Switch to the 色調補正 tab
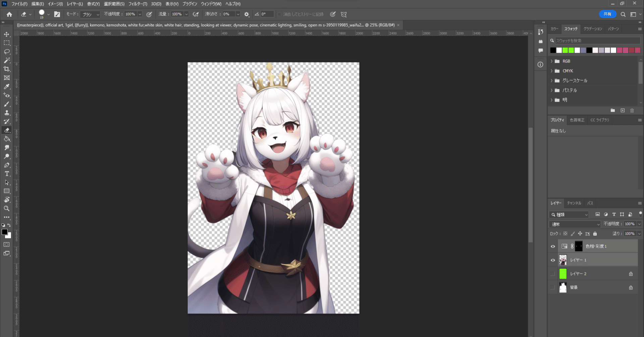 click(x=577, y=120)
